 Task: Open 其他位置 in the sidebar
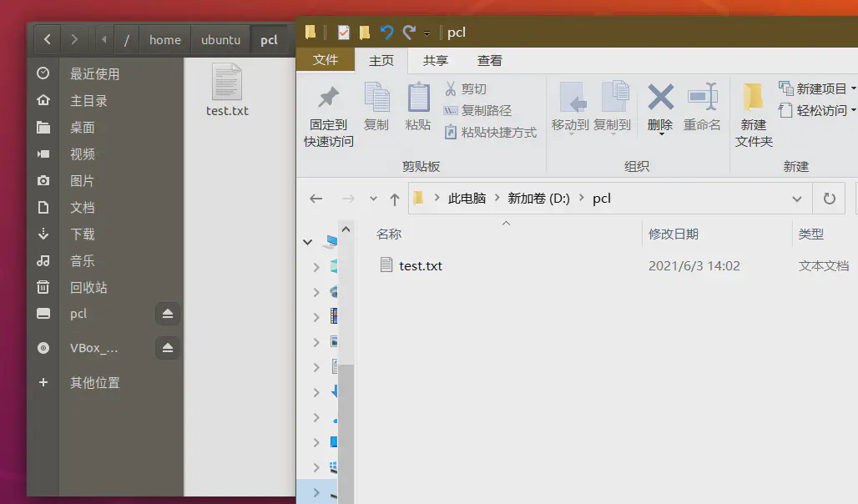(x=94, y=382)
